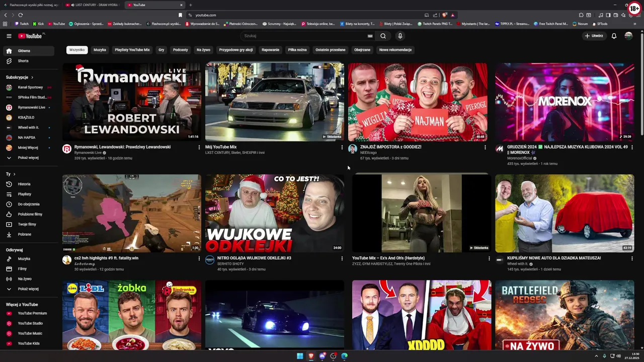This screenshot has width=644, height=362.
Task: Expand Pokaż więcej under subscriptions
Action: click(x=28, y=157)
